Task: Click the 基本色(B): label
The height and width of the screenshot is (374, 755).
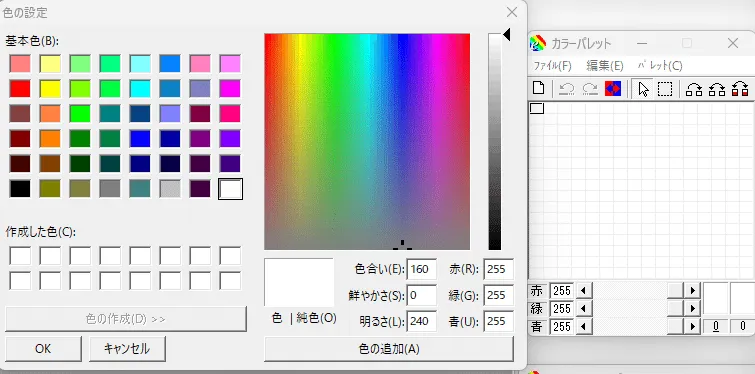Action: click(32, 41)
